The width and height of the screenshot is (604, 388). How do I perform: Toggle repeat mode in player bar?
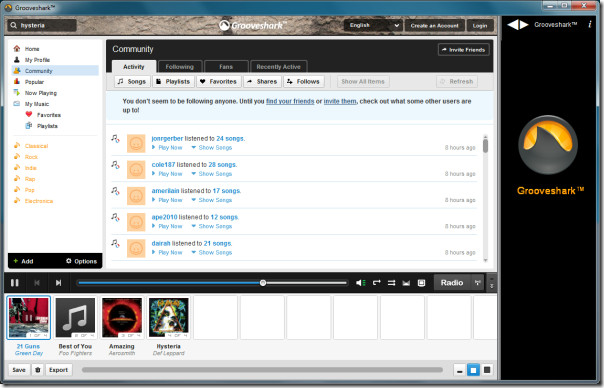coord(376,283)
